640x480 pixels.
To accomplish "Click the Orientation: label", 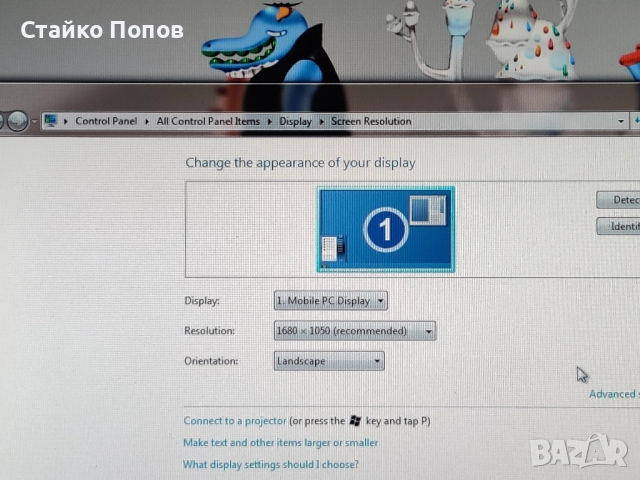I will tap(211, 361).
